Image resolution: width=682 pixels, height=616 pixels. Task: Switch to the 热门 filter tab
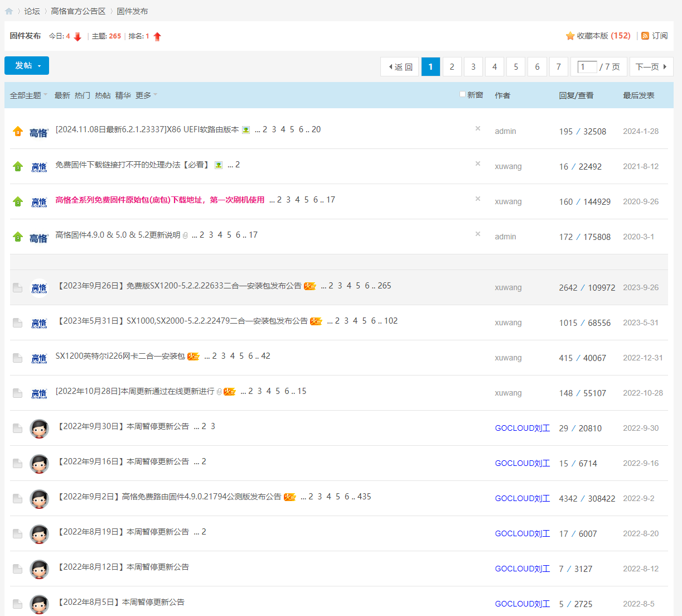tap(83, 95)
